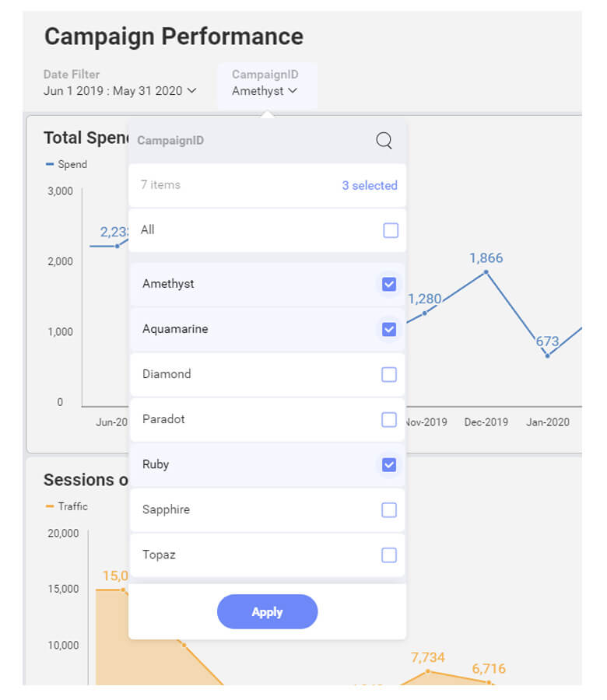The width and height of the screenshot is (607, 700).
Task: Click the 6,716 Traffic data point
Action: [489, 683]
